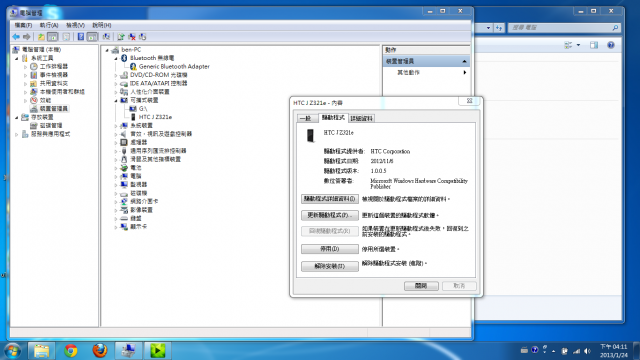Toggle the show/hide console tree toolbar icon
Viewport: 640px width, 360px height.
coord(53,37)
